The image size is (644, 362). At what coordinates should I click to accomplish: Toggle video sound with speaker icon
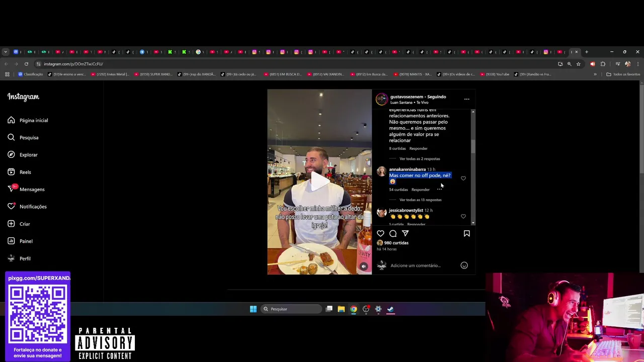tap(364, 266)
